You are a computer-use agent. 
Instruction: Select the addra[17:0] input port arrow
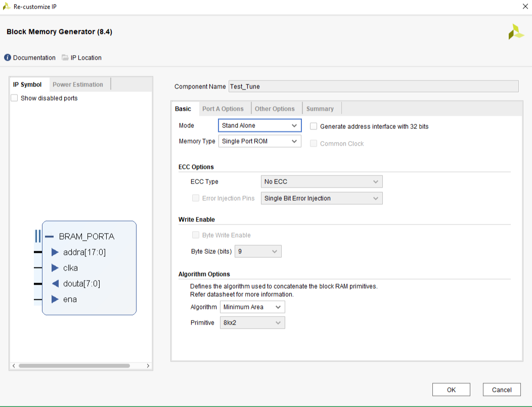point(56,252)
